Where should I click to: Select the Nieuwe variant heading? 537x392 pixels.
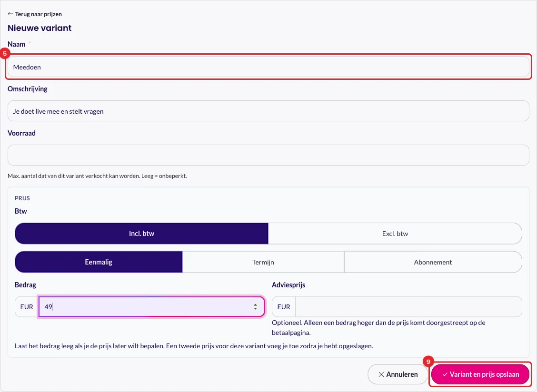click(x=40, y=28)
